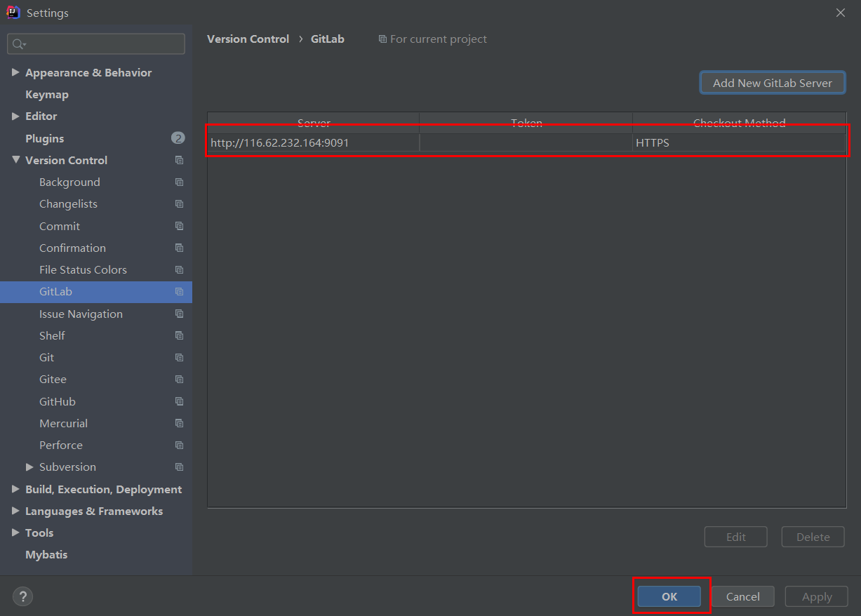Expand the Editor section arrow

pyautogui.click(x=15, y=116)
